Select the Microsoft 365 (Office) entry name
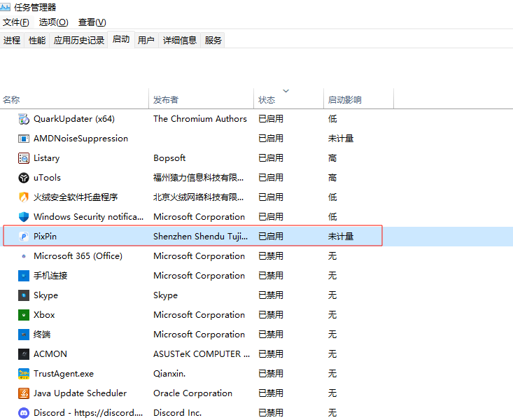 [78, 256]
